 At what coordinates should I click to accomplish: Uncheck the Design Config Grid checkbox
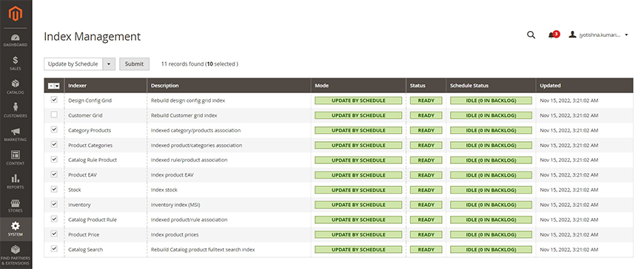pos(54,100)
